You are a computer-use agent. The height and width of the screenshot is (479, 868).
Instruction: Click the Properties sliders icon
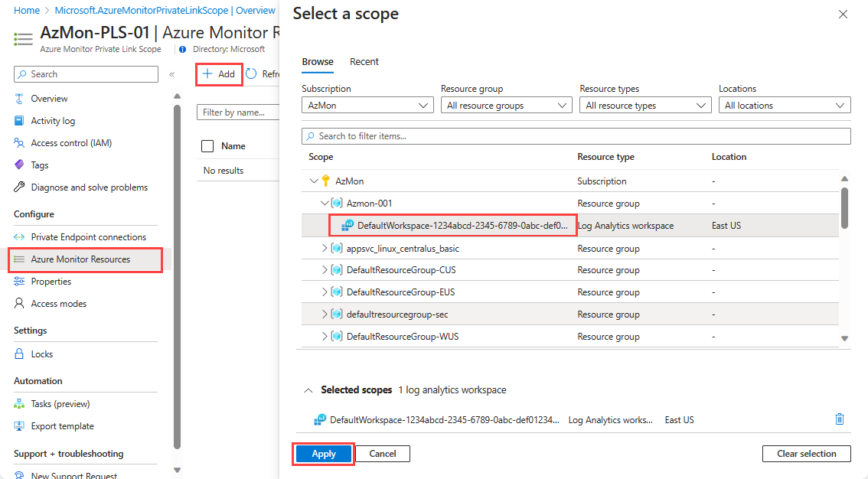coord(19,281)
